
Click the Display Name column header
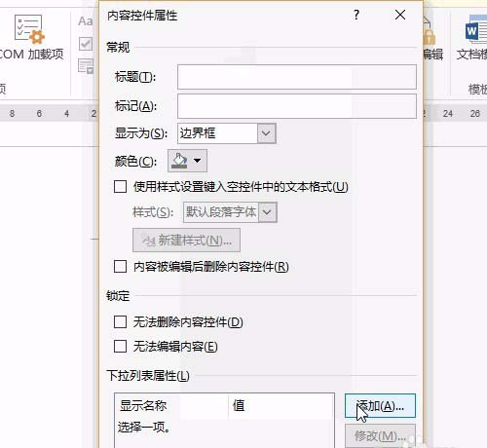pyautogui.click(x=171, y=406)
